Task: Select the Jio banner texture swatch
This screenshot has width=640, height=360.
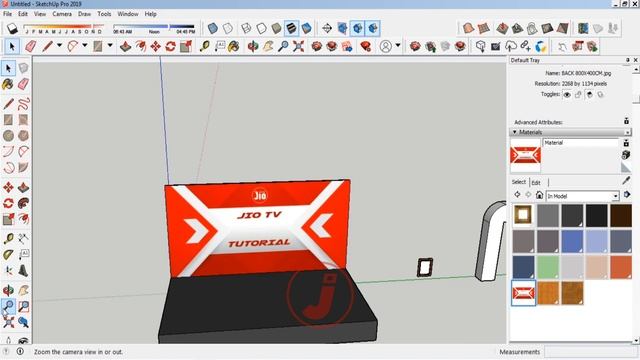Action: coord(523,293)
